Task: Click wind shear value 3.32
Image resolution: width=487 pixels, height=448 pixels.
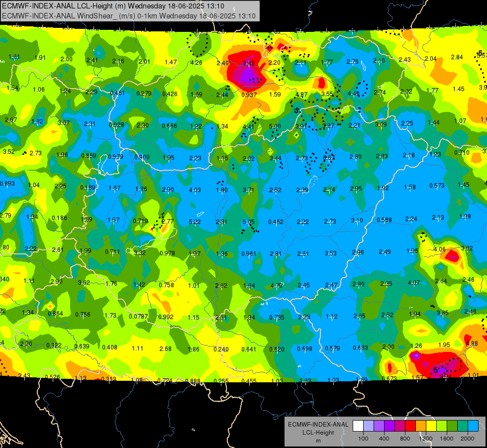Action: tap(139, 253)
